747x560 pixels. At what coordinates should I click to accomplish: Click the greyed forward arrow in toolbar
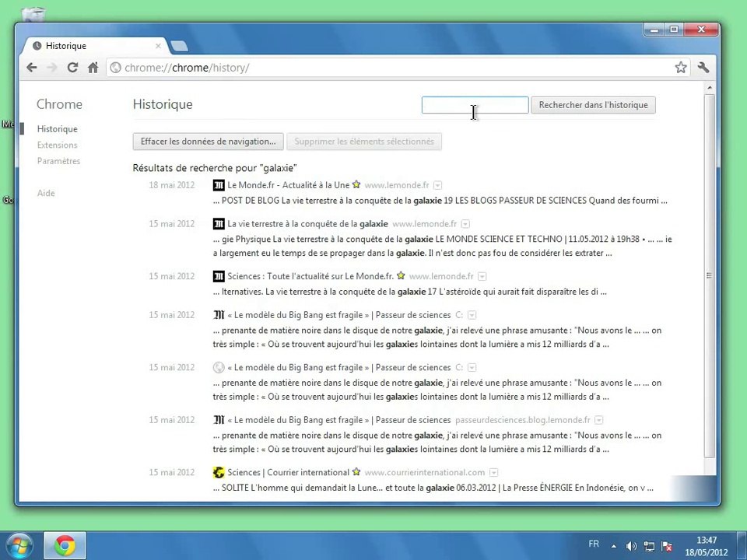pyautogui.click(x=52, y=68)
